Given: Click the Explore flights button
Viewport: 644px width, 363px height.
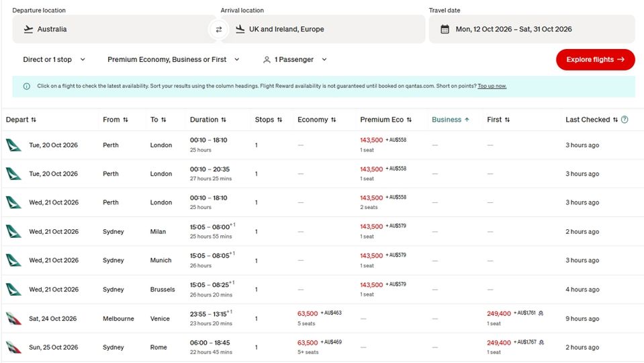Looking at the screenshot, I should 596,60.
